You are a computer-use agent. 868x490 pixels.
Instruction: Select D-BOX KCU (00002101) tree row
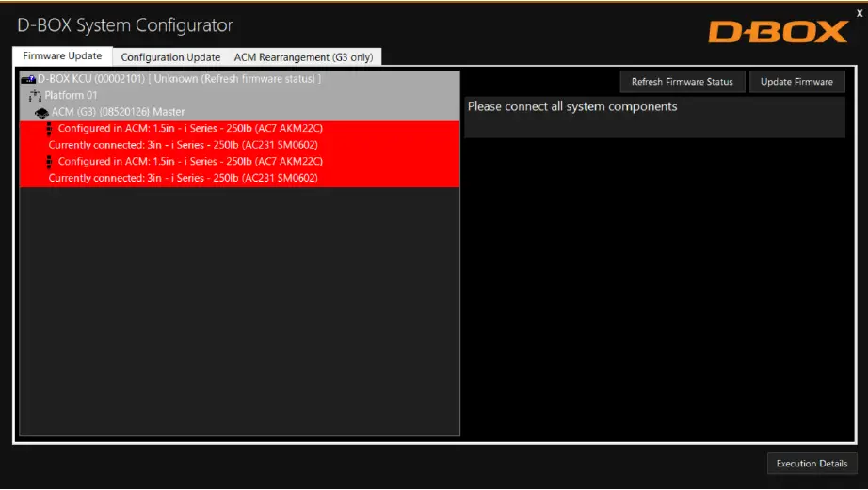240,79
